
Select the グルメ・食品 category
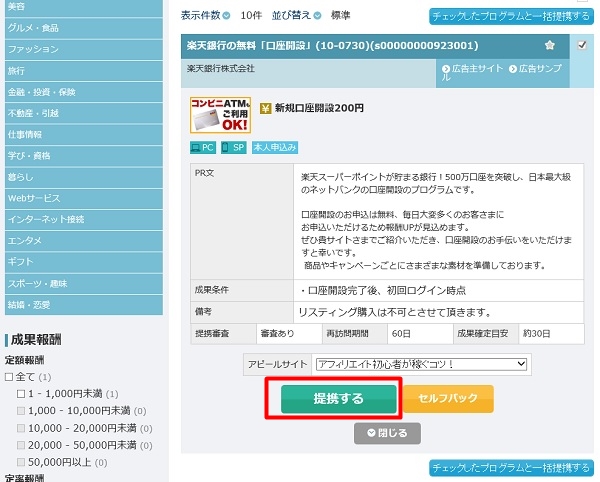click(x=84, y=28)
